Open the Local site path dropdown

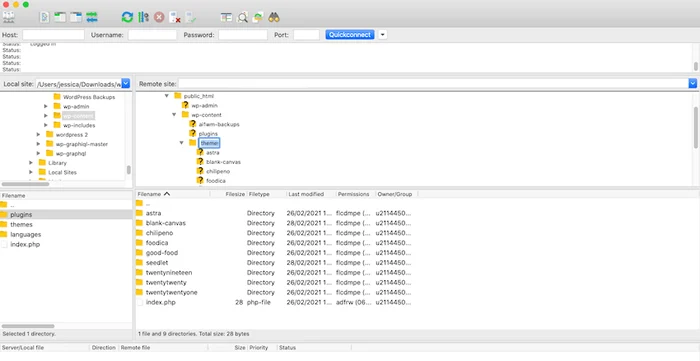126,83
